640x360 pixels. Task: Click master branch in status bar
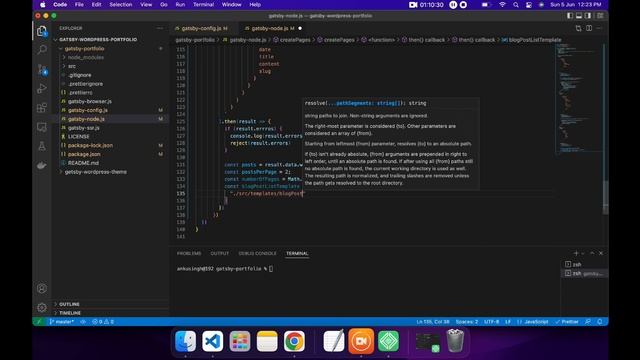click(x=62, y=322)
